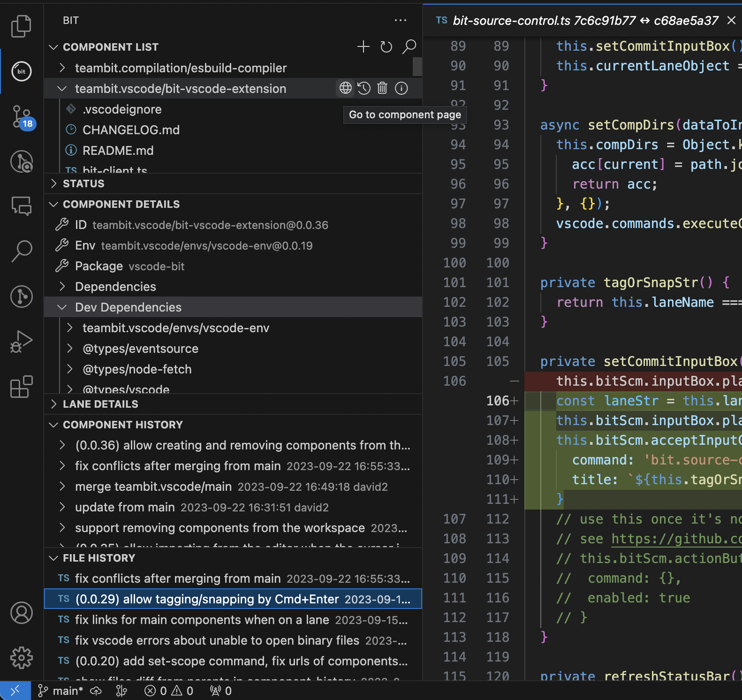Viewport: 742px width, 700px height.
Task: Select the ID component detail row
Action: (x=233, y=225)
